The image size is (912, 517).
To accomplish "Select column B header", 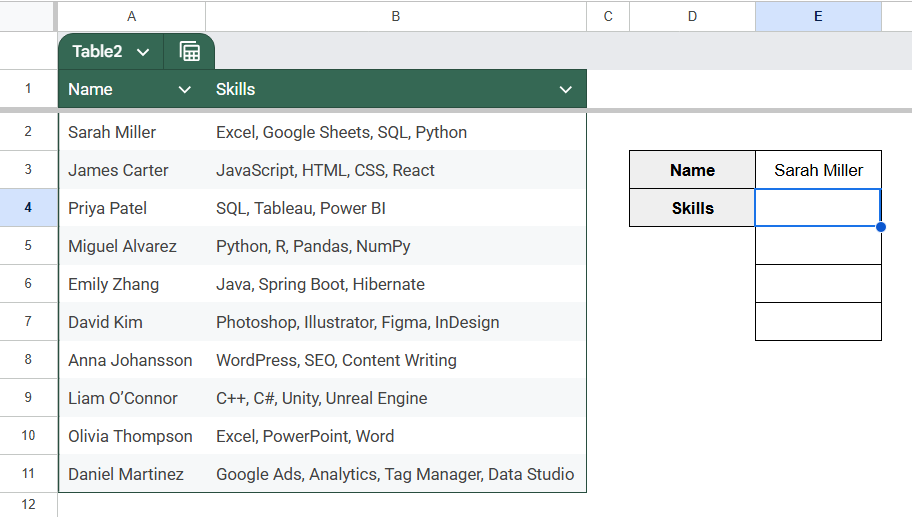I will click(x=396, y=16).
